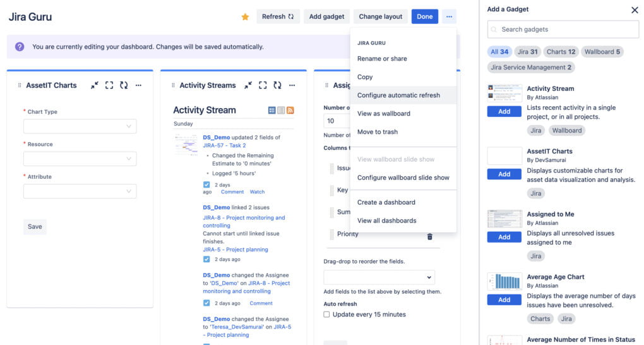
Task: Click the purple question mark help icon
Action: coord(20,47)
